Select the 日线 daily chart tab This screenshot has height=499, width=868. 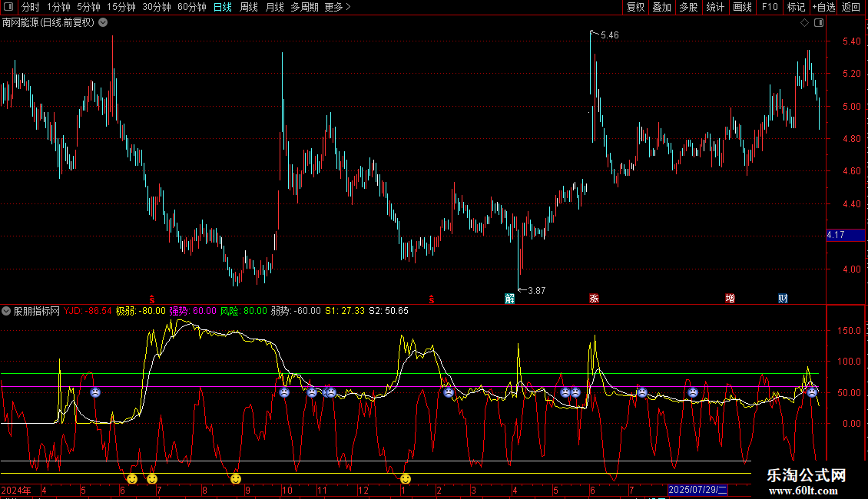click(x=223, y=7)
